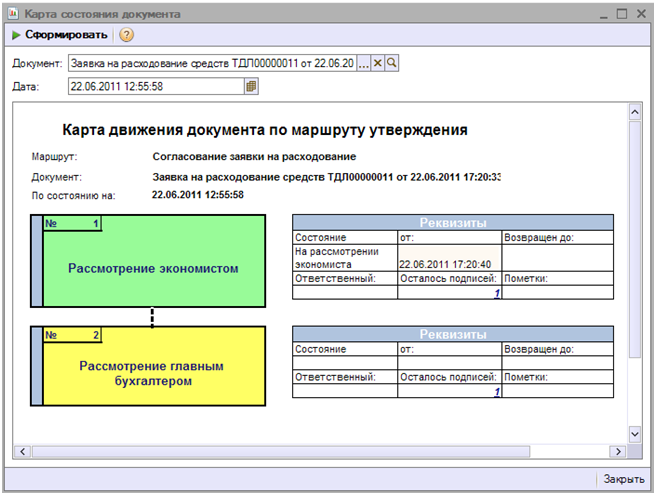
Task: Select the На рассмотрении экономиста state cell
Action: pos(344,258)
